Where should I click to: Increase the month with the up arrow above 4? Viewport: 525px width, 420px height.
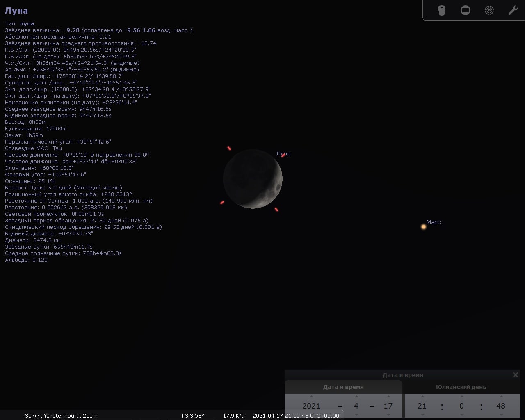[x=356, y=397]
